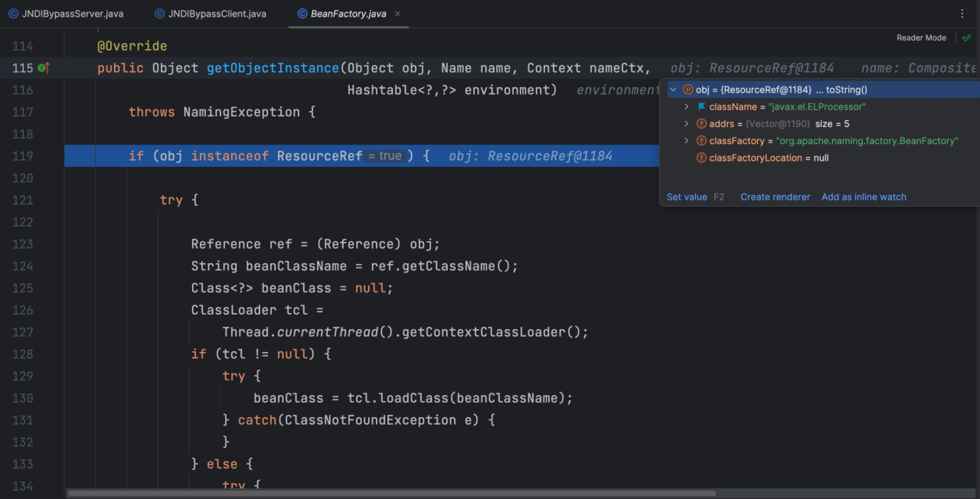Click Create renderer link
980x499 pixels.
(x=775, y=197)
